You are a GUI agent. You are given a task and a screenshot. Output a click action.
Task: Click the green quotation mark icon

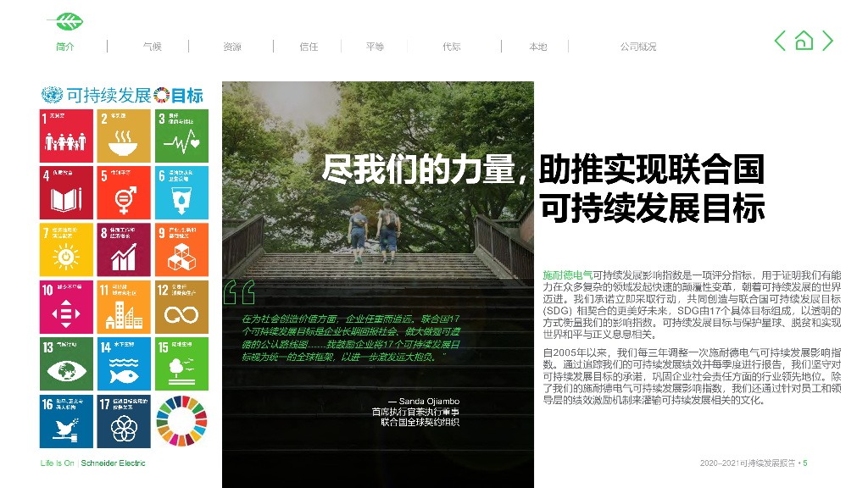tap(239, 291)
